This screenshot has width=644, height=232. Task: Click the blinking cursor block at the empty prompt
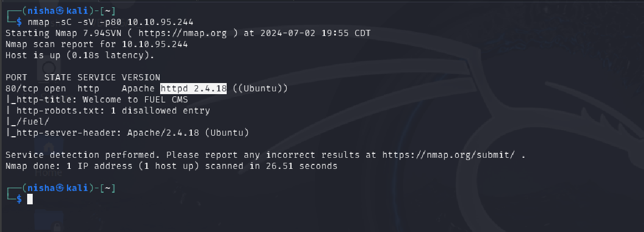[30, 199]
